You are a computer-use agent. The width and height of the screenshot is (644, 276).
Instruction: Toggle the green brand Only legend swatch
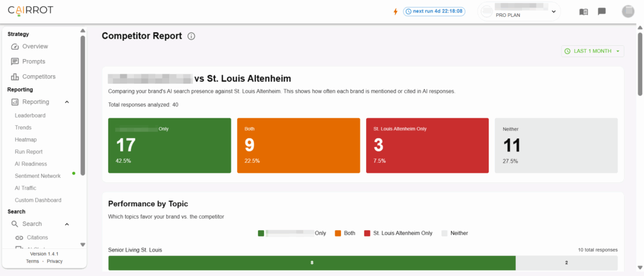click(261, 233)
